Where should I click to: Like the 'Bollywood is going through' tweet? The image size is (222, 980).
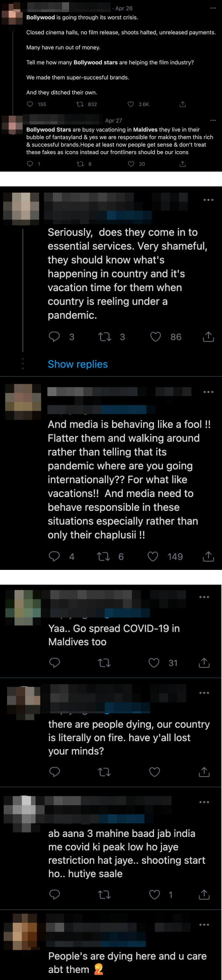pyautogui.click(x=131, y=104)
